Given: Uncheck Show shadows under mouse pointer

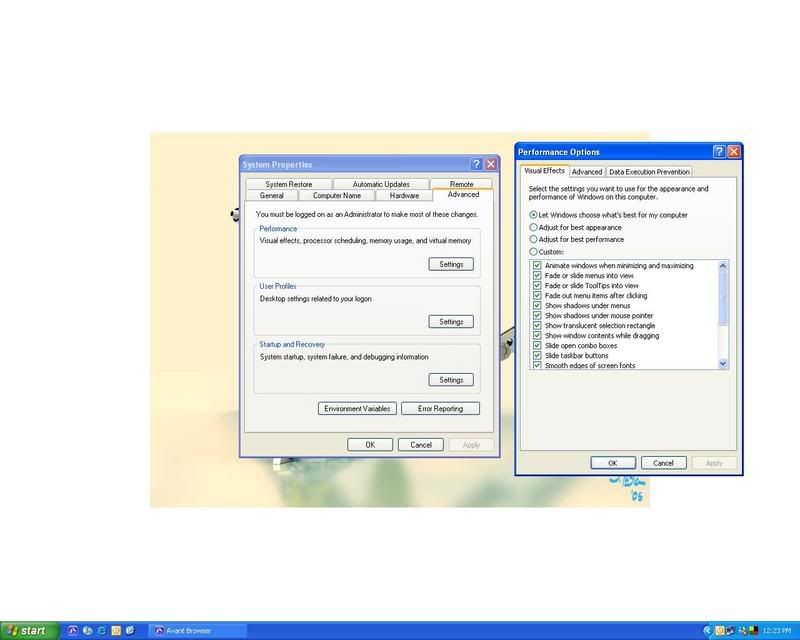Looking at the screenshot, I should [537, 315].
